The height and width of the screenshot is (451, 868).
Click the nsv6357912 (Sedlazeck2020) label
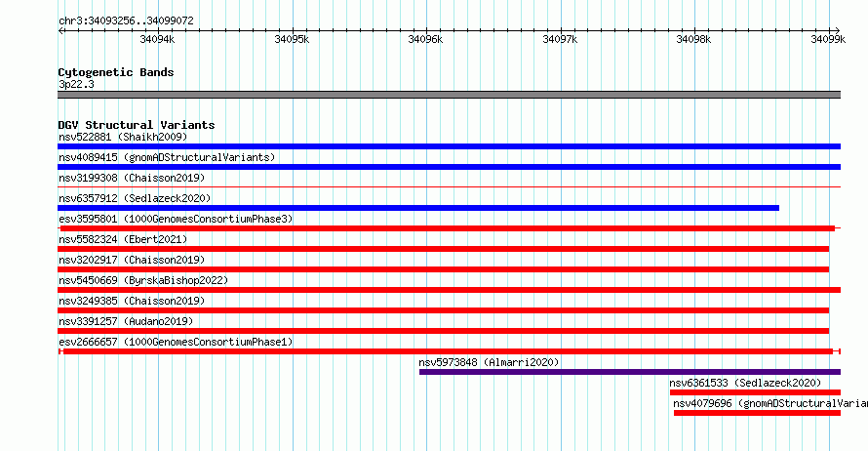click(x=135, y=198)
